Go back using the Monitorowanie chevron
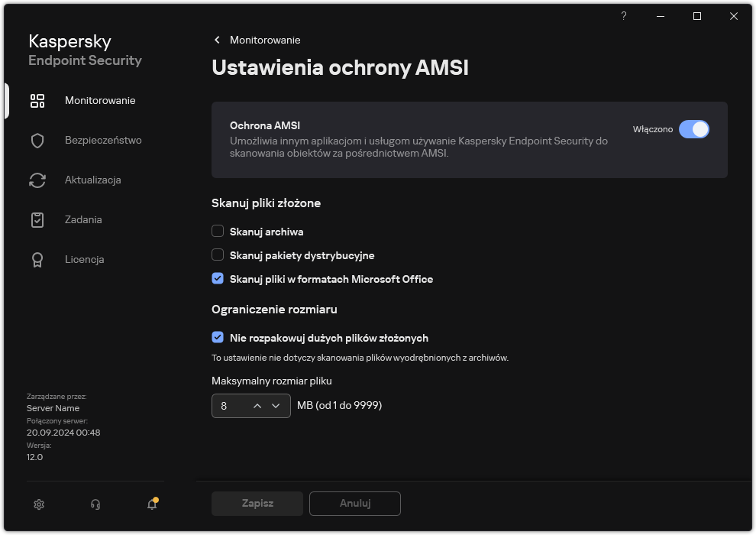 click(217, 40)
